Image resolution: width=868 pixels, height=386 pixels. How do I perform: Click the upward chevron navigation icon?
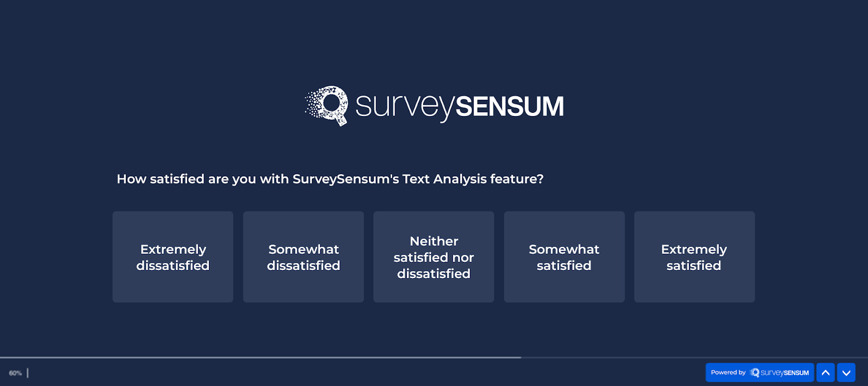point(825,372)
